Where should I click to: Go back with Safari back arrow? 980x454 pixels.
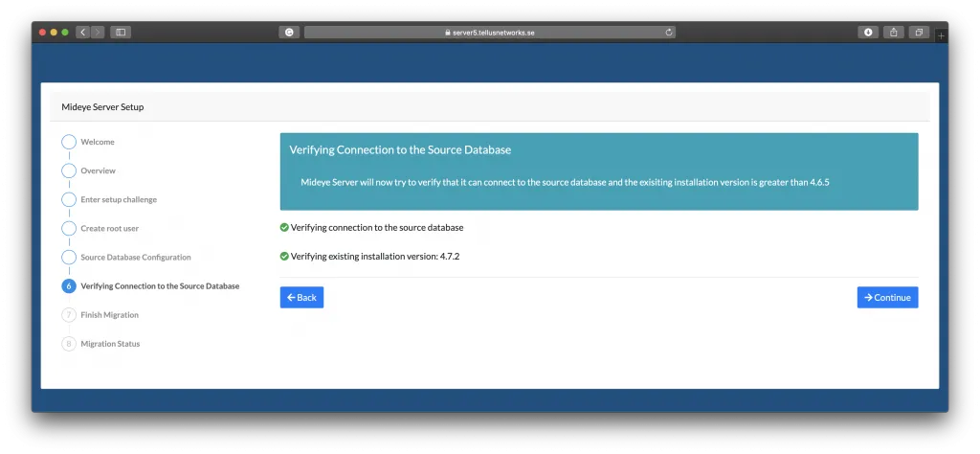tap(83, 32)
